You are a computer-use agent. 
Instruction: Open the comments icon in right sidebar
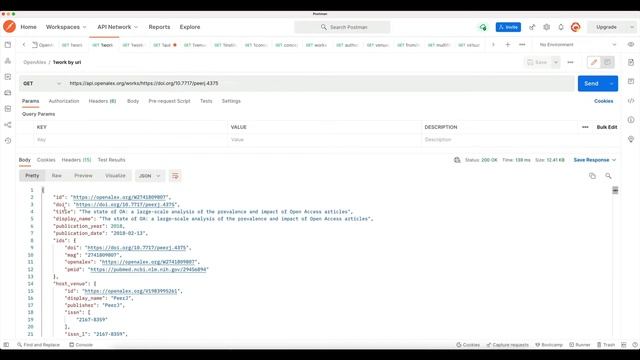pyautogui.click(x=631, y=81)
